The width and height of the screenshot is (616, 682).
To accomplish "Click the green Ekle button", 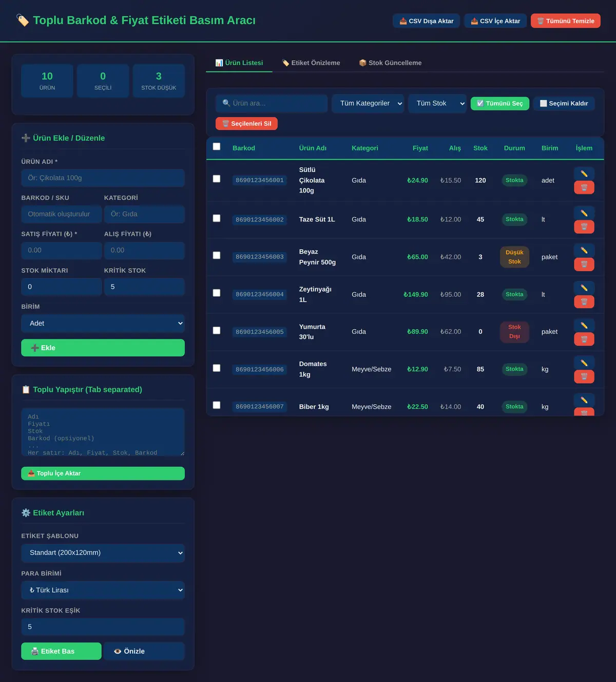I will click(x=103, y=348).
